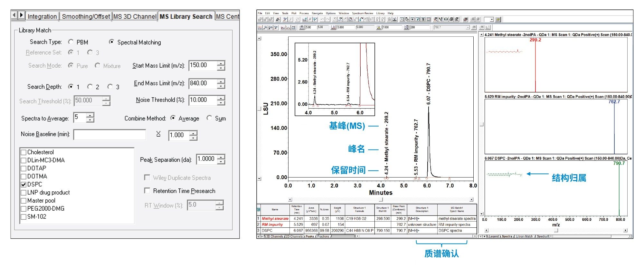The width and height of the screenshot is (644, 278).
Task: Click the peak-width icon left of the 5.00 field
Action: (302, 27)
